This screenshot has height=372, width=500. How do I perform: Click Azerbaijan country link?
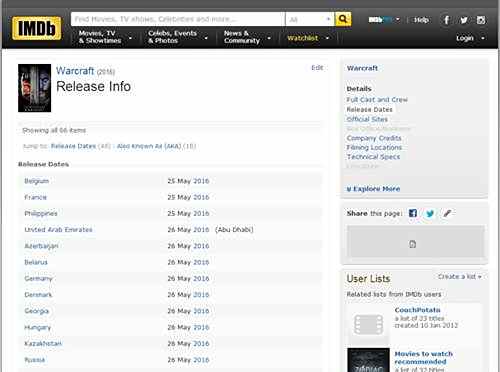tap(41, 246)
